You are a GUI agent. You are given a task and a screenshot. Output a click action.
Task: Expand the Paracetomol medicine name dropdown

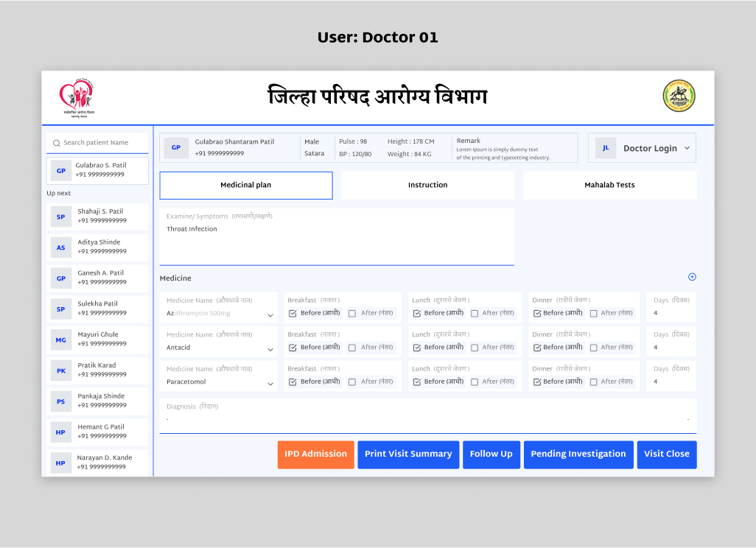click(x=270, y=384)
